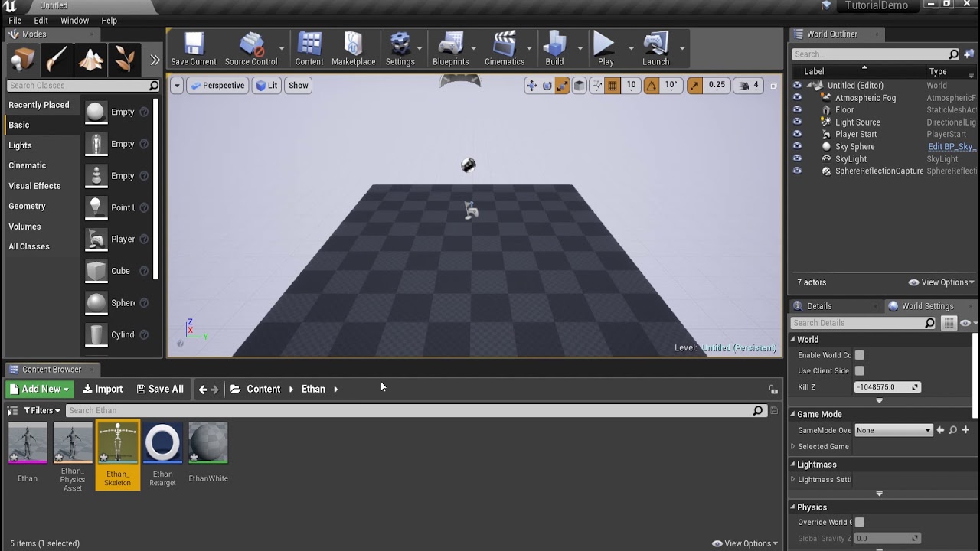This screenshot has width=980, height=551.
Task: Click the Save Current toolbar button
Action: click(194, 49)
